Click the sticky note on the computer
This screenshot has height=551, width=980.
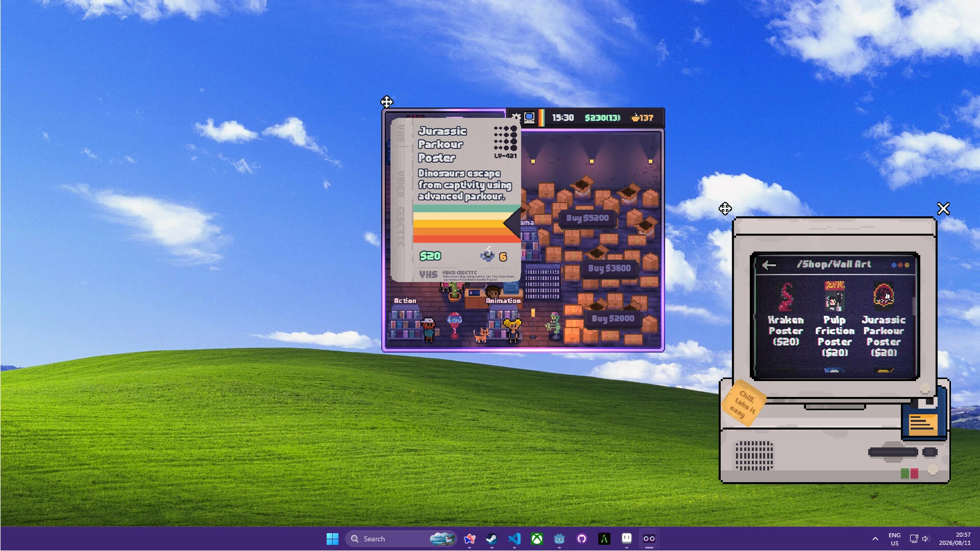tap(744, 403)
